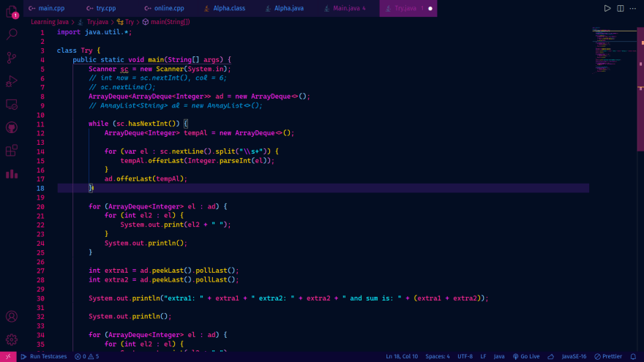Open the Search view
The height and width of the screenshot is (362, 644).
click(12, 34)
